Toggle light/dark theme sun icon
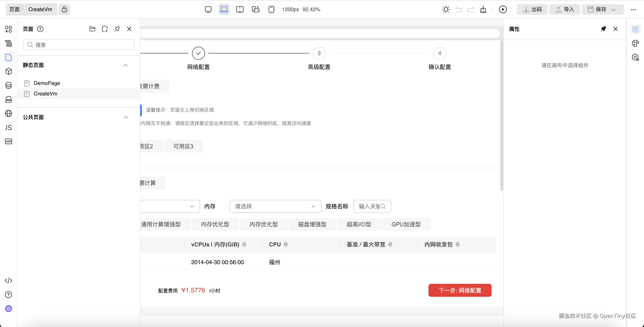 [x=446, y=9]
